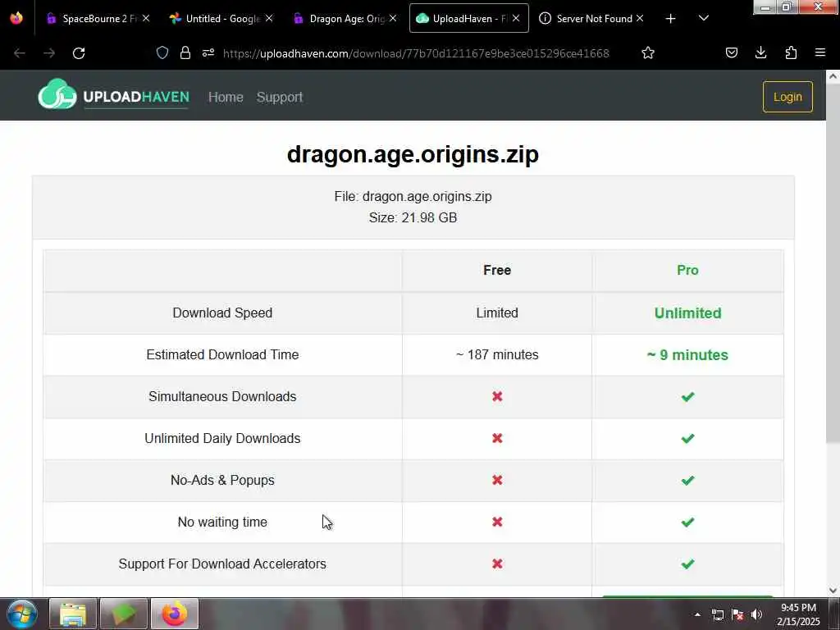Viewport: 840px width, 630px height.
Task: Go forward to the next page
Action: click(49, 53)
